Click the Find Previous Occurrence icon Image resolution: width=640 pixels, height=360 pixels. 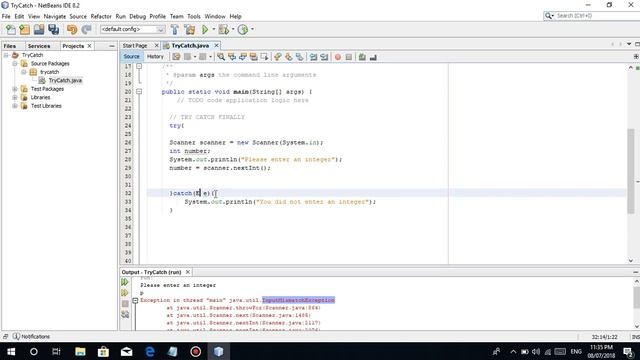point(232,57)
